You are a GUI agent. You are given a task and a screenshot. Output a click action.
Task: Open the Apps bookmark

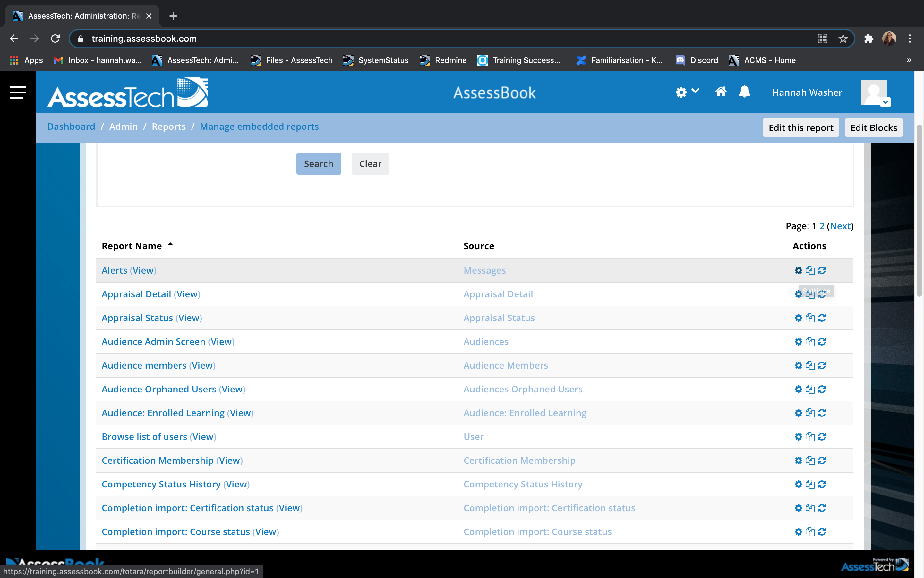coord(26,60)
